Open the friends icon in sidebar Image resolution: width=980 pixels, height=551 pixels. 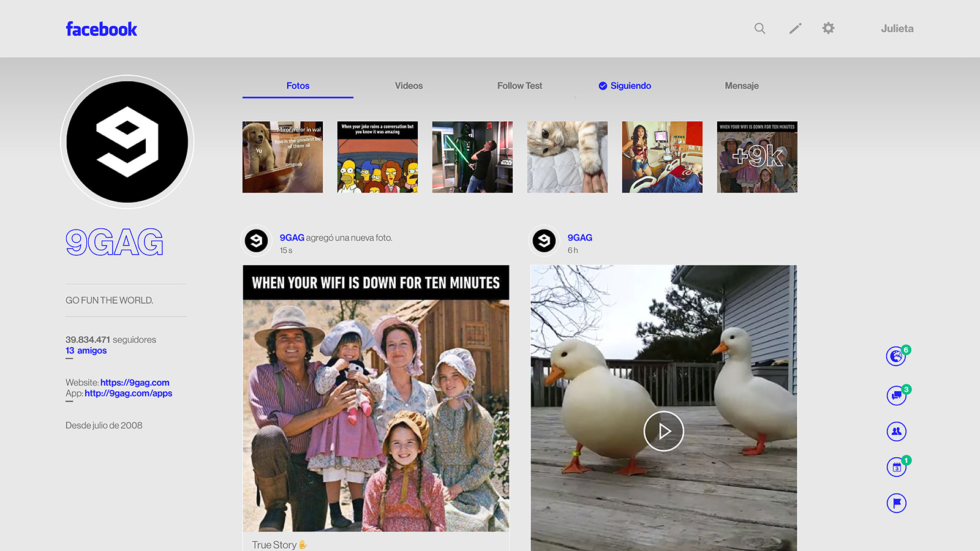(x=896, y=432)
